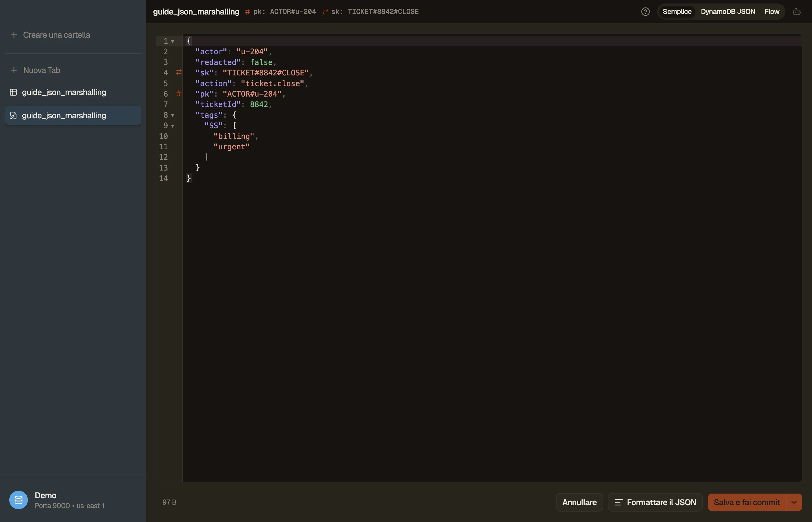812x522 pixels.
Task: Click the hash icon beside pk in header
Action: 248,12
